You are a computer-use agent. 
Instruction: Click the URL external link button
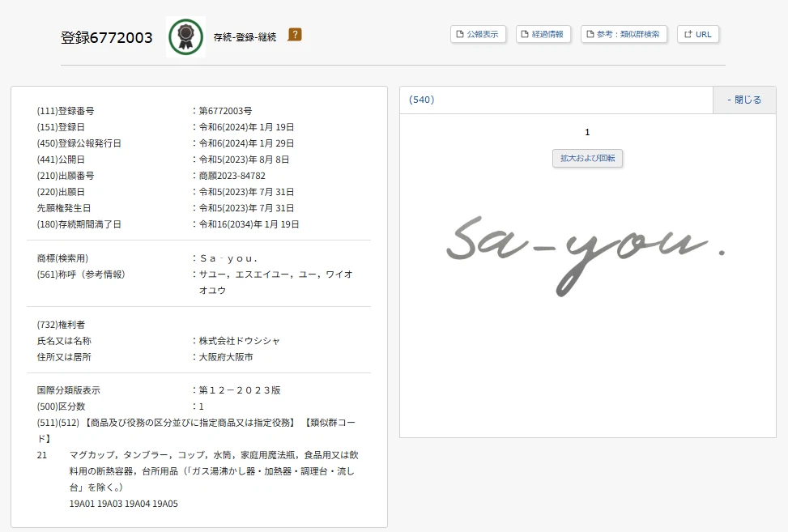697,34
